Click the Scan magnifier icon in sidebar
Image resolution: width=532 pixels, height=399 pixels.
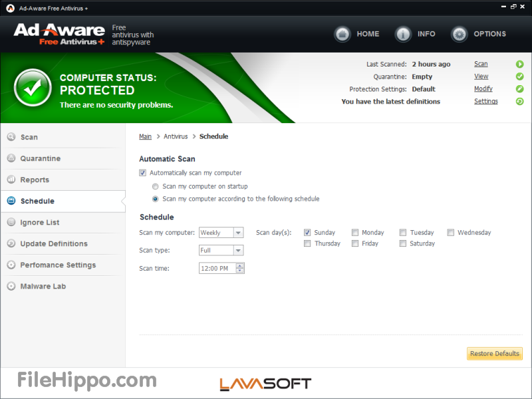click(x=11, y=137)
